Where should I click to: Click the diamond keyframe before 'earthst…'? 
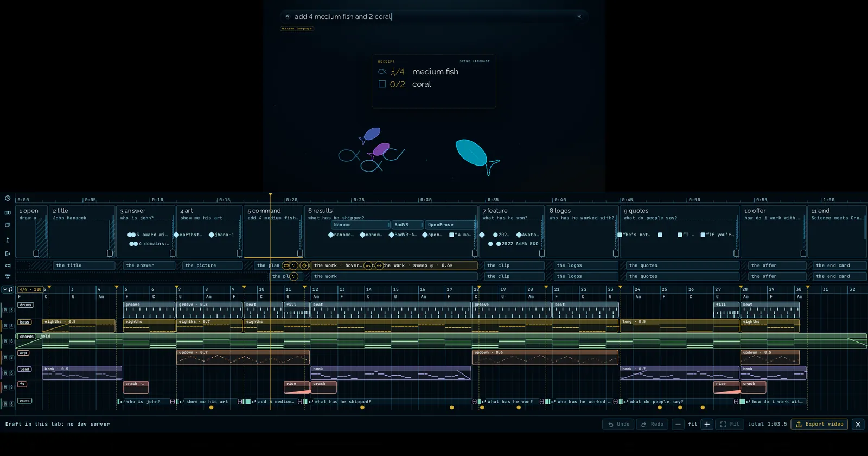tap(176, 235)
